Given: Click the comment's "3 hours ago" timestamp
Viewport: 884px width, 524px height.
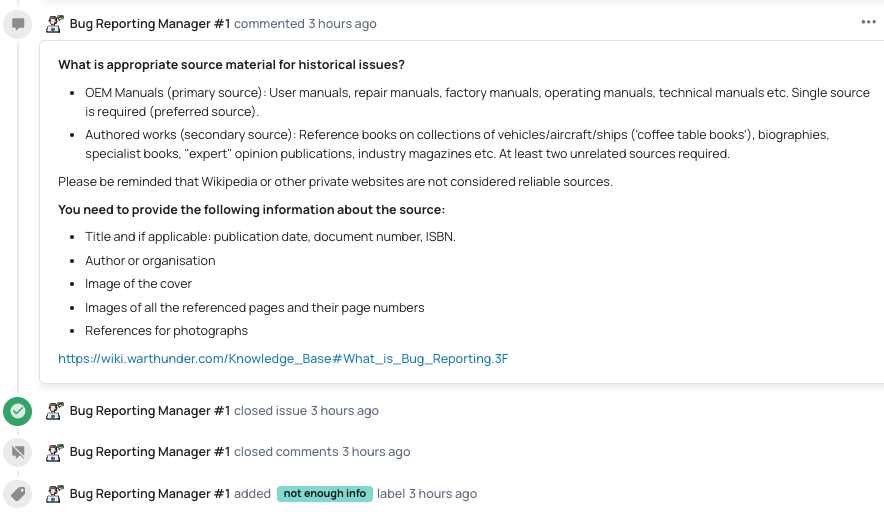Looking at the screenshot, I should pyautogui.click(x=342, y=23).
